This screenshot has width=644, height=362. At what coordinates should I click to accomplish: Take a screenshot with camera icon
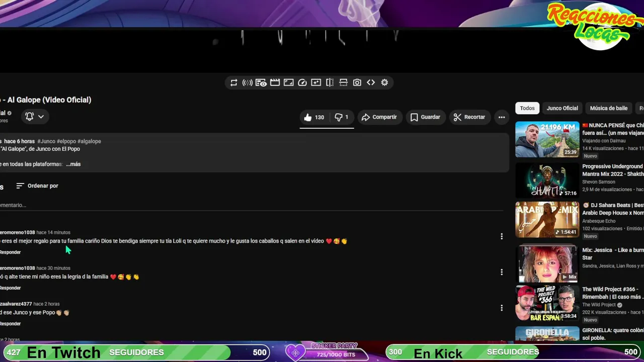[357, 82]
